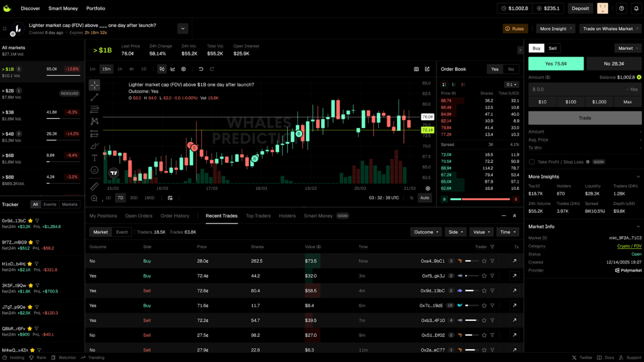Viewport: 644px width, 362px height.
Task: Switch to the Top Traders tab
Action: tap(258, 216)
